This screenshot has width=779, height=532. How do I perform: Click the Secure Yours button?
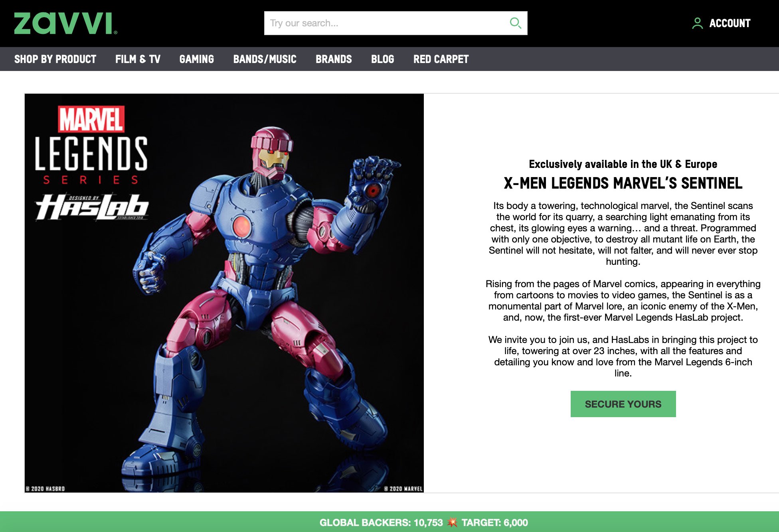623,404
